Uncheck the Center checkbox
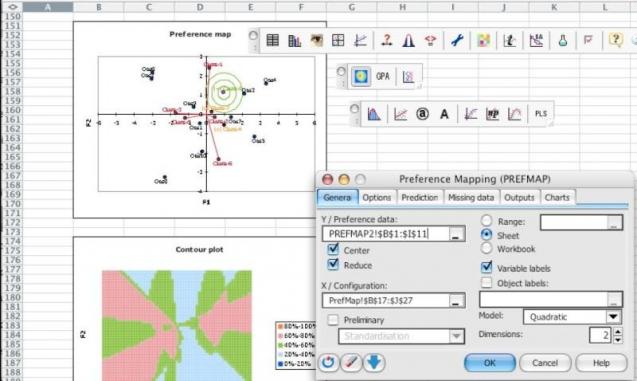Screen dimensions: 637x381 (x=333, y=249)
